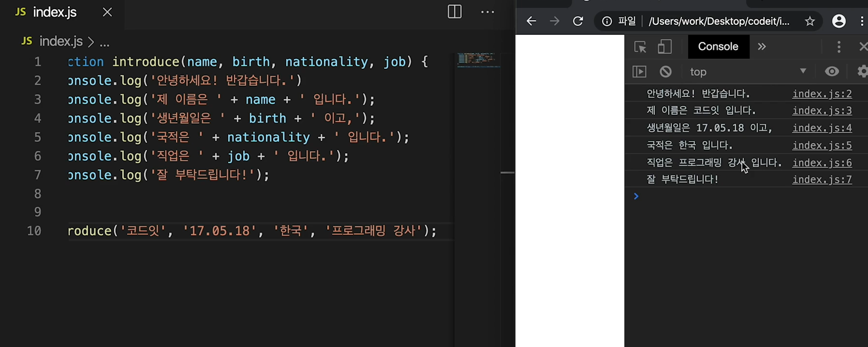Split the editor to the right
The height and width of the screenshot is (347, 868).
(455, 12)
